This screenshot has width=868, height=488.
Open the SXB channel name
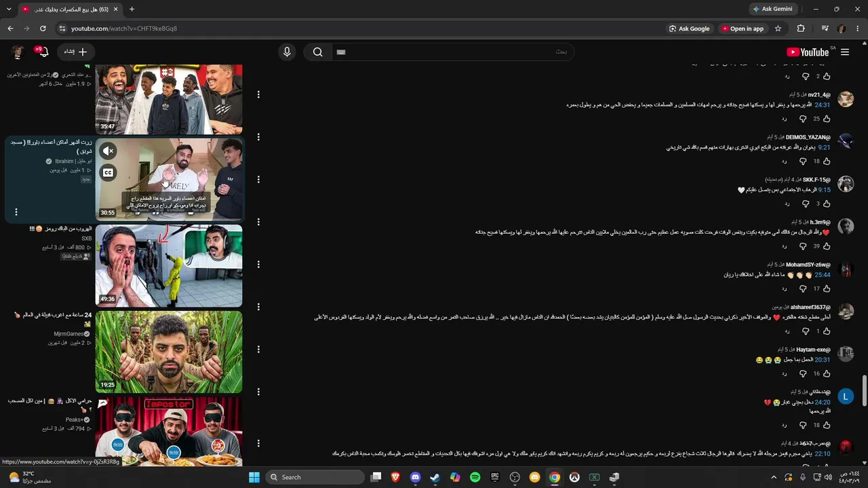click(x=87, y=239)
